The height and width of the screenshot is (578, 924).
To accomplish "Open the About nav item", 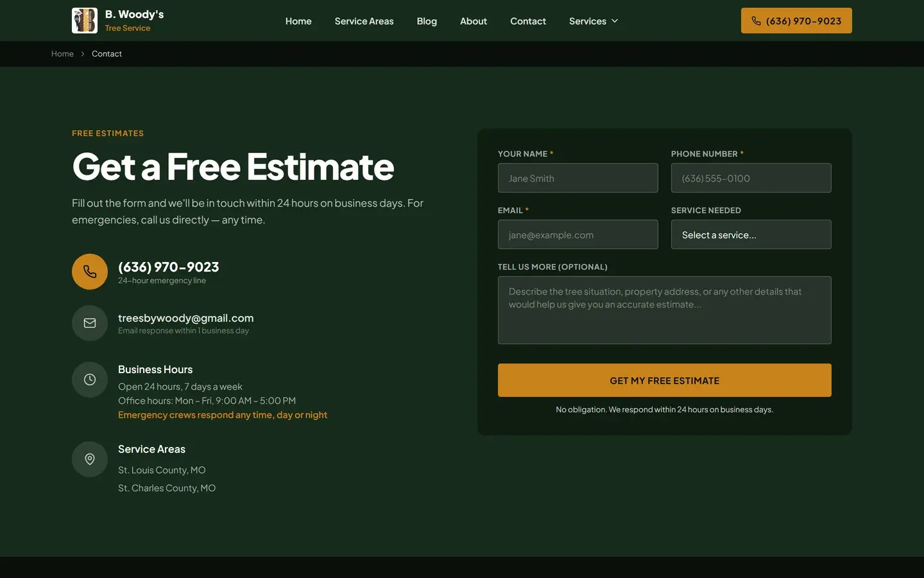I will click(x=474, y=21).
